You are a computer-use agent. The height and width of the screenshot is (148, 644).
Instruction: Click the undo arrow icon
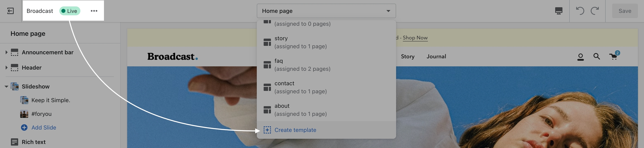580,11
